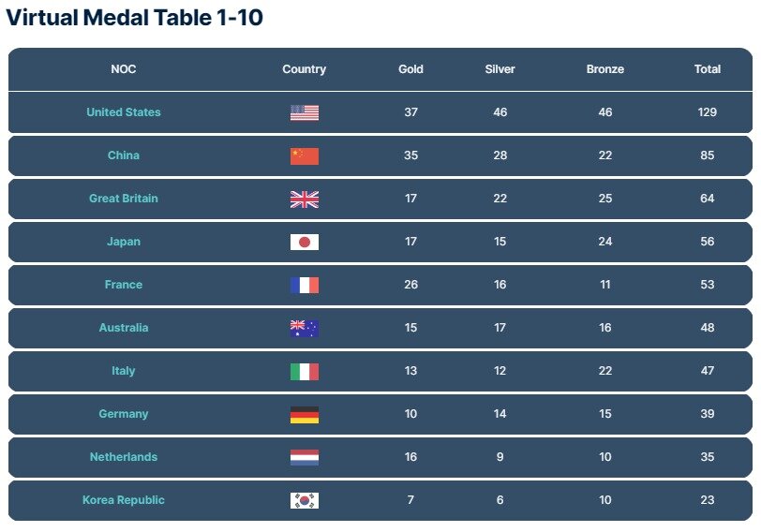
Task: Click the United States flag icon
Action: coord(304,112)
